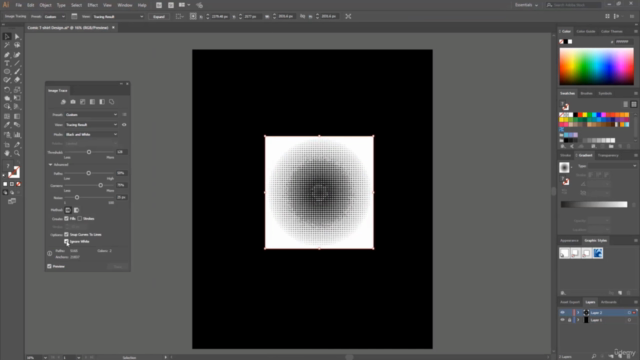
Task: Choose Low Color preset icon in Image Trace
Action: [83, 102]
